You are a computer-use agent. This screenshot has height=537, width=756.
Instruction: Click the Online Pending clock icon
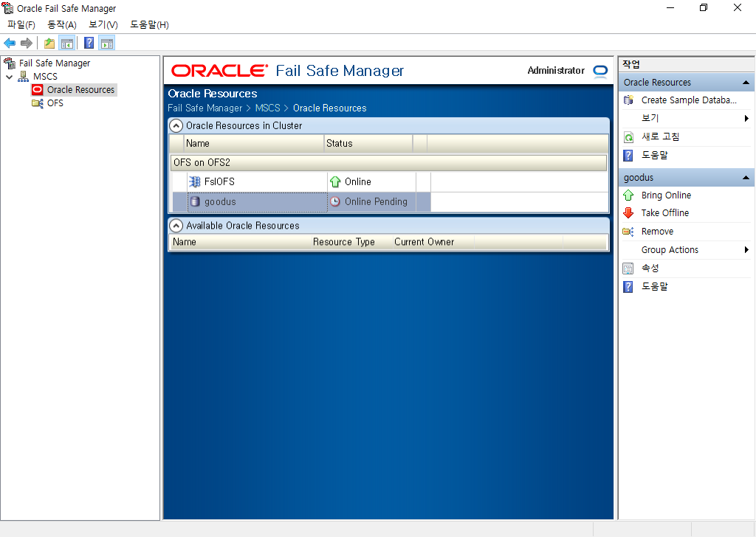tap(335, 201)
